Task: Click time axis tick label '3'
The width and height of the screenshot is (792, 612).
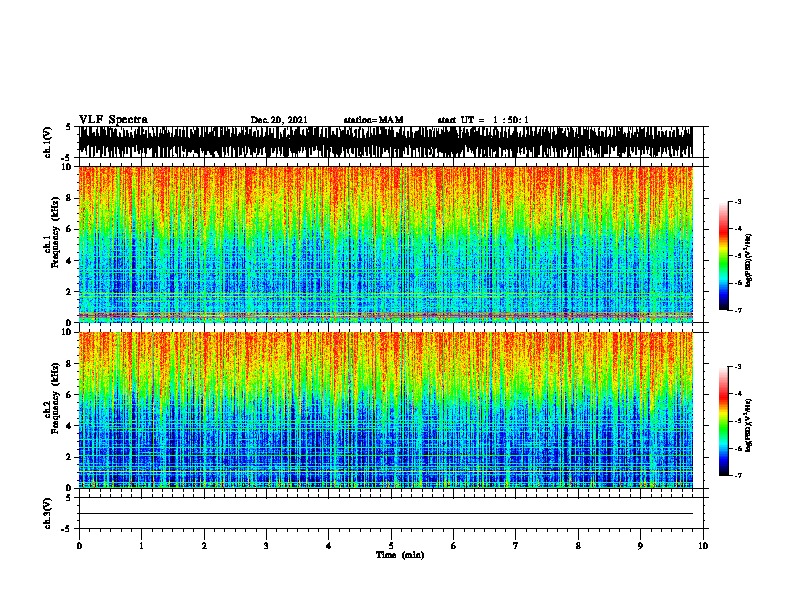Action: click(266, 546)
